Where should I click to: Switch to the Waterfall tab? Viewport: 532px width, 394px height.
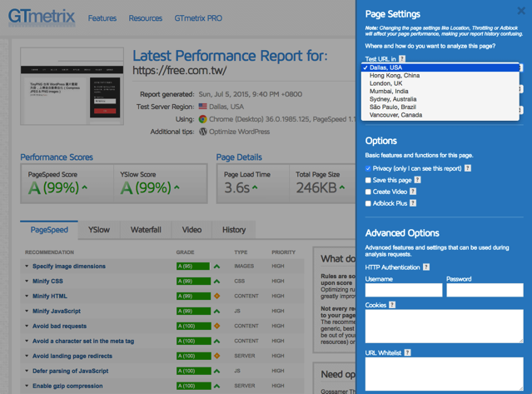click(146, 230)
